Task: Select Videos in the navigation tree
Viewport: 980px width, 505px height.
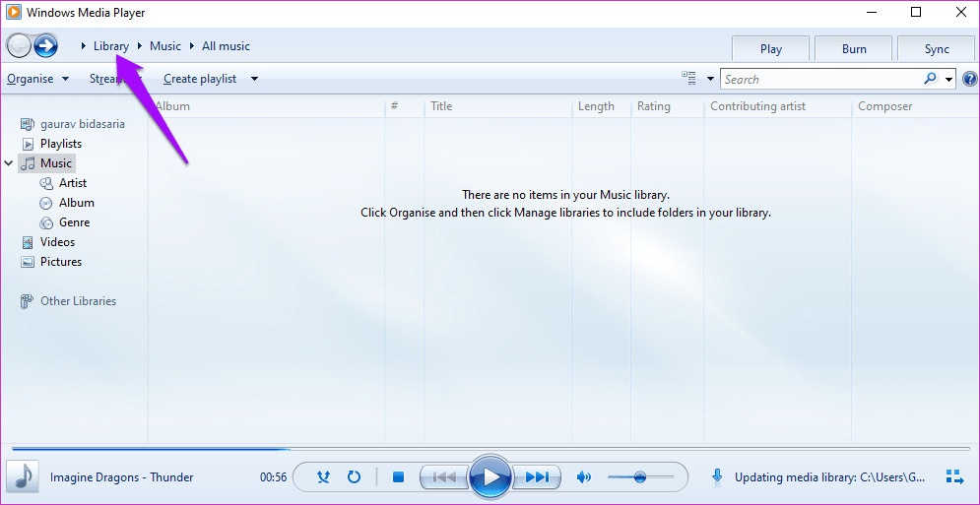Action: [x=57, y=242]
